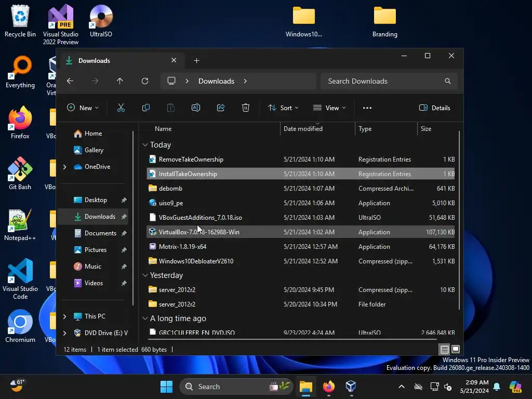532x399 pixels.
Task: Select the VBoxGuestAdditions_7.0.18.iso file
Action: [301, 218]
